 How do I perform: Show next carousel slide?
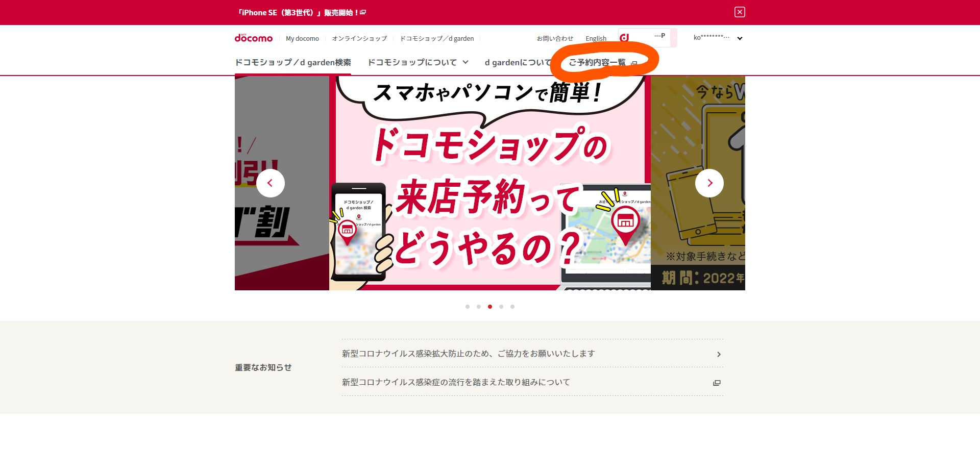click(x=709, y=183)
